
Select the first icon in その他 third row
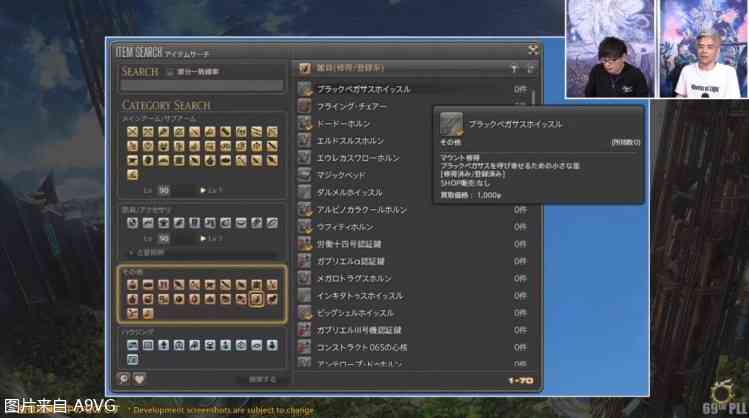[x=133, y=313]
